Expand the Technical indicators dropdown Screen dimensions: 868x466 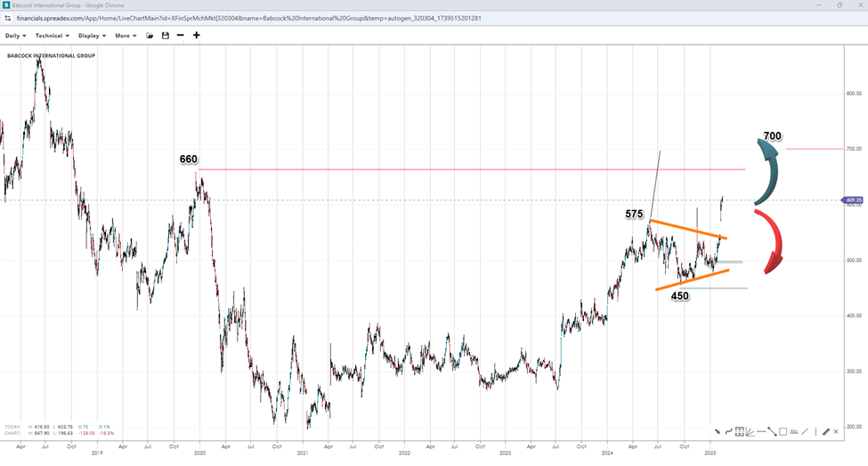[x=53, y=36]
